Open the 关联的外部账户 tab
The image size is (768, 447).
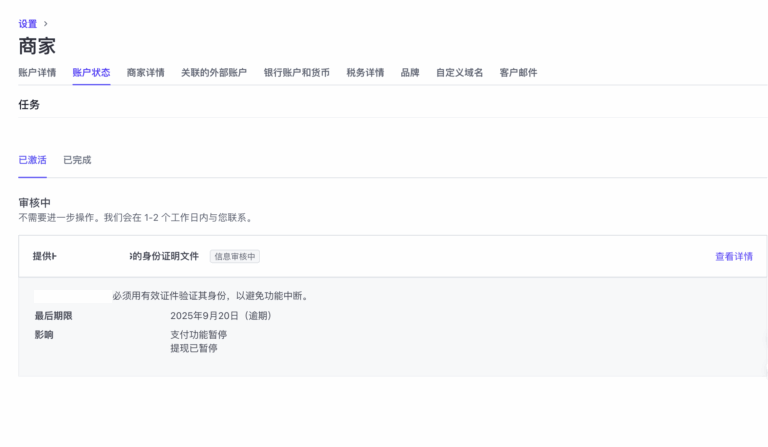coord(213,73)
